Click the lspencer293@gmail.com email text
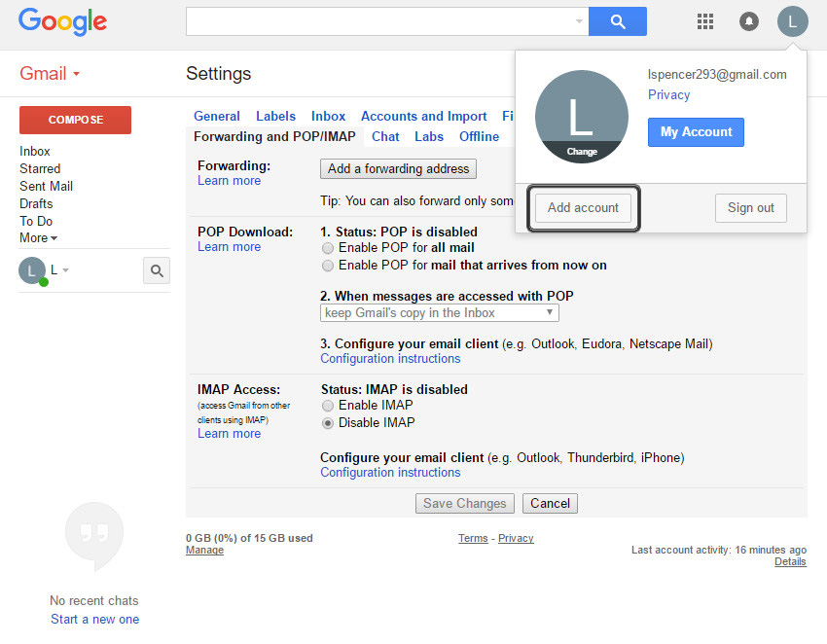Screen dimensions: 827x644 tap(717, 75)
